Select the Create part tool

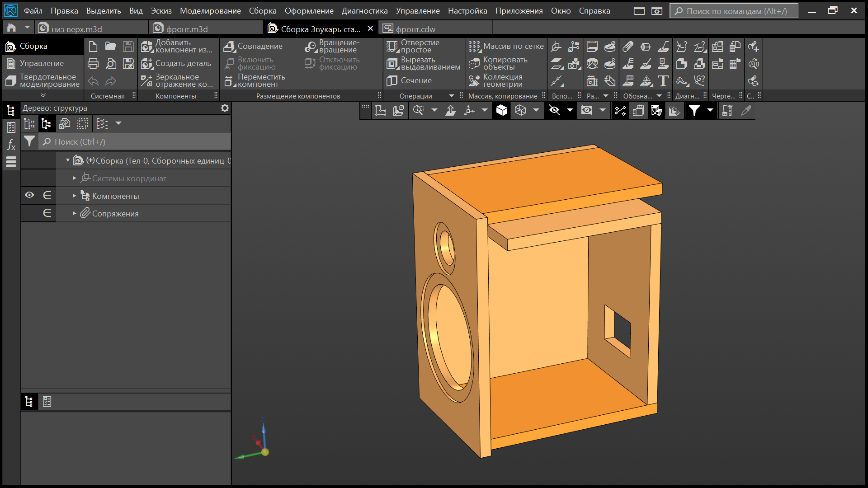147,64
